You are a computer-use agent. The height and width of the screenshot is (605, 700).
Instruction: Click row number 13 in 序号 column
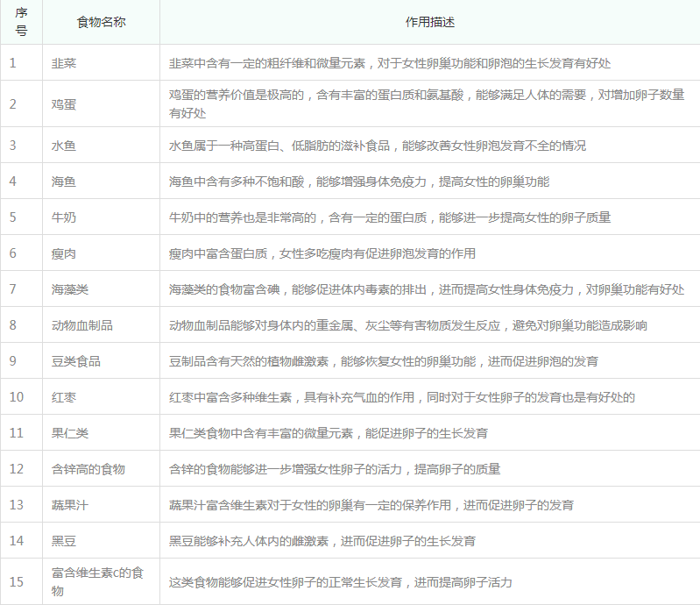17,505
